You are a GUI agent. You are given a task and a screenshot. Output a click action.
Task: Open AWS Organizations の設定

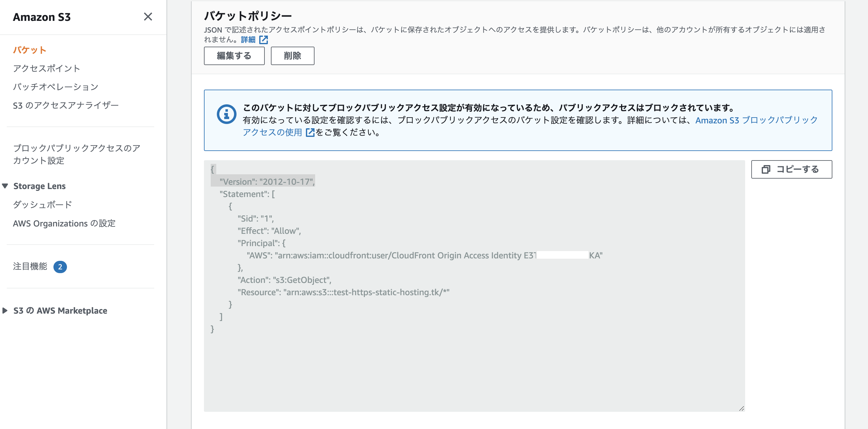(64, 224)
